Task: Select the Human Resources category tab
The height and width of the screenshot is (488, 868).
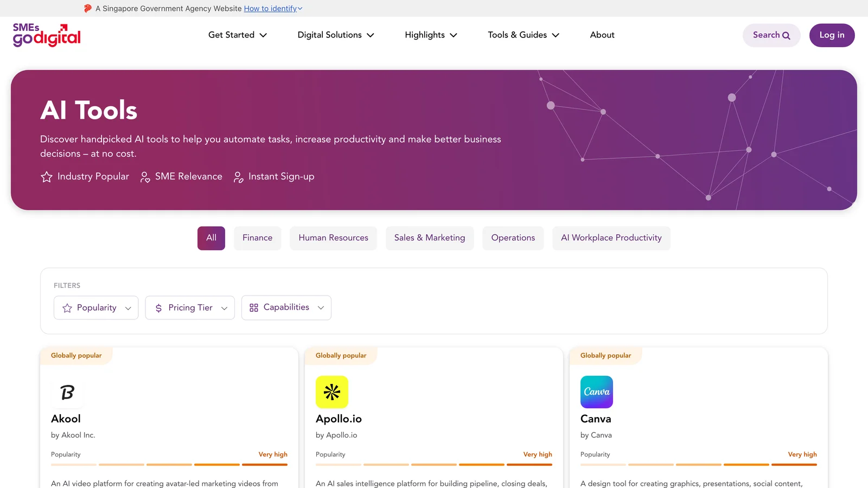Action: click(x=333, y=238)
